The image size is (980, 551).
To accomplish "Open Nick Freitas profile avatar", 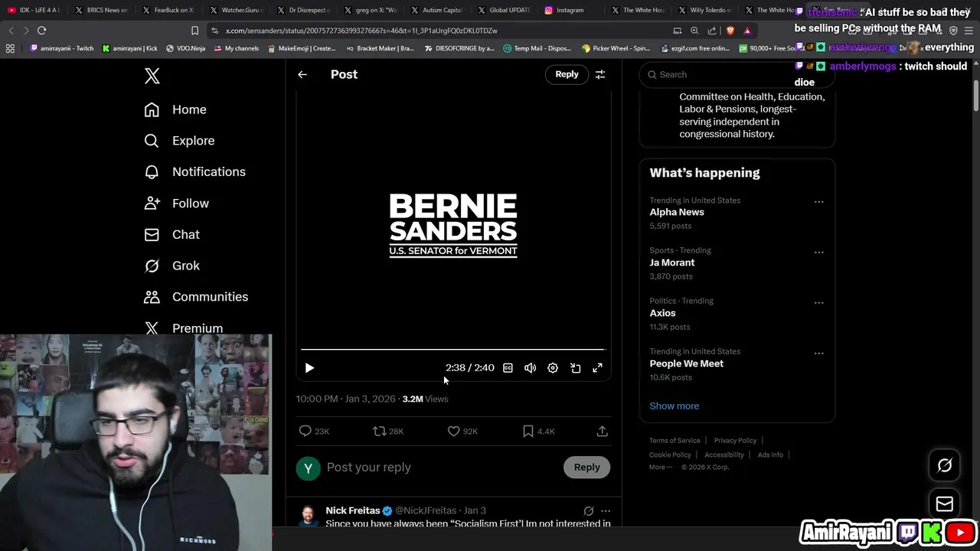I will click(308, 517).
